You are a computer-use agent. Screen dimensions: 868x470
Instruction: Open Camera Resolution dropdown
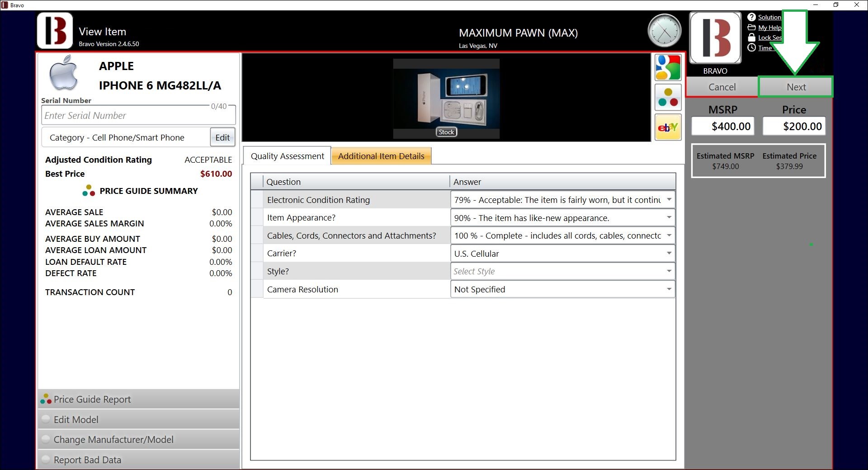[x=669, y=289]
